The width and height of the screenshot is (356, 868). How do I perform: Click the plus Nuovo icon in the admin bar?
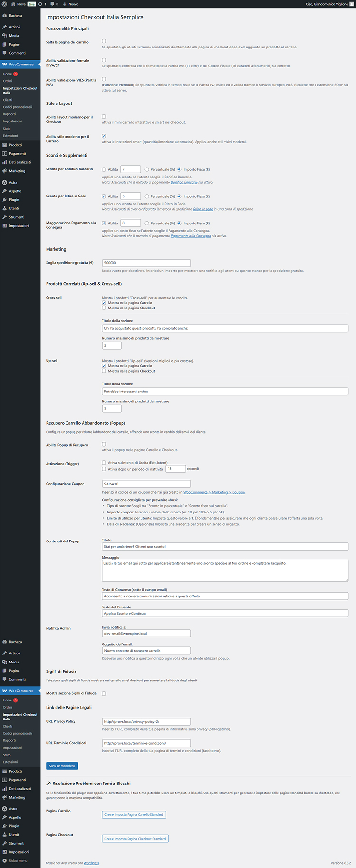(x=65, y=4)
